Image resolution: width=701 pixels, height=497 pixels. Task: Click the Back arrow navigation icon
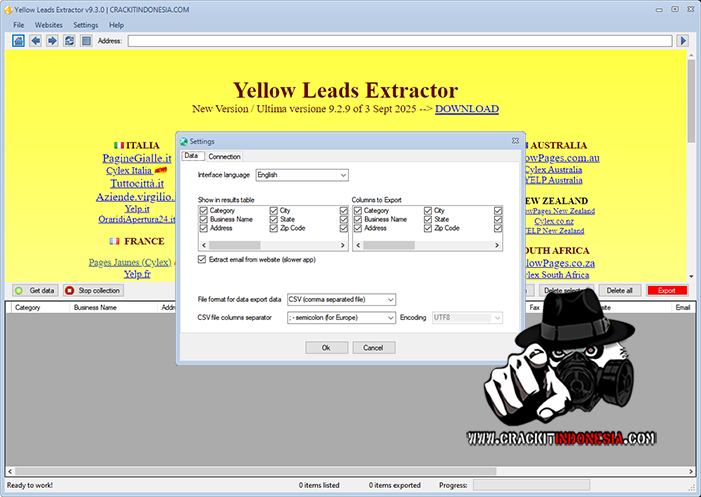point(36,41)
